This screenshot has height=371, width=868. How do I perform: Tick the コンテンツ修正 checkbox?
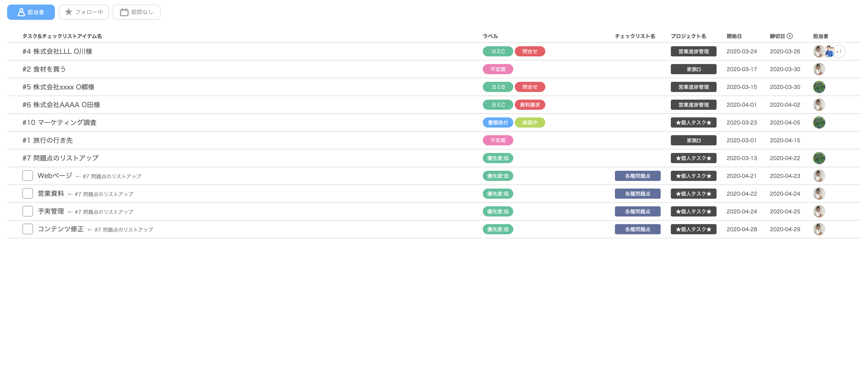click(x=28, y=229)
